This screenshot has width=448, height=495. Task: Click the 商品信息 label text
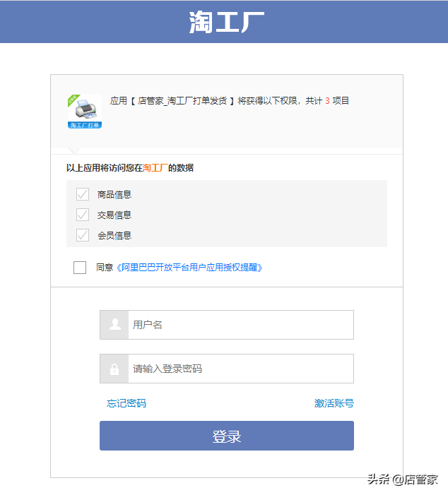[x=114, y=194]
